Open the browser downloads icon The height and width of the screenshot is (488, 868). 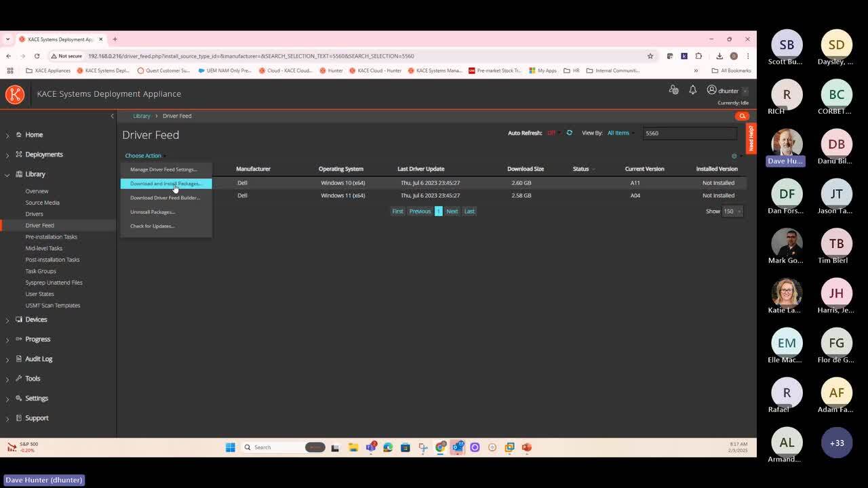[719, 56]
